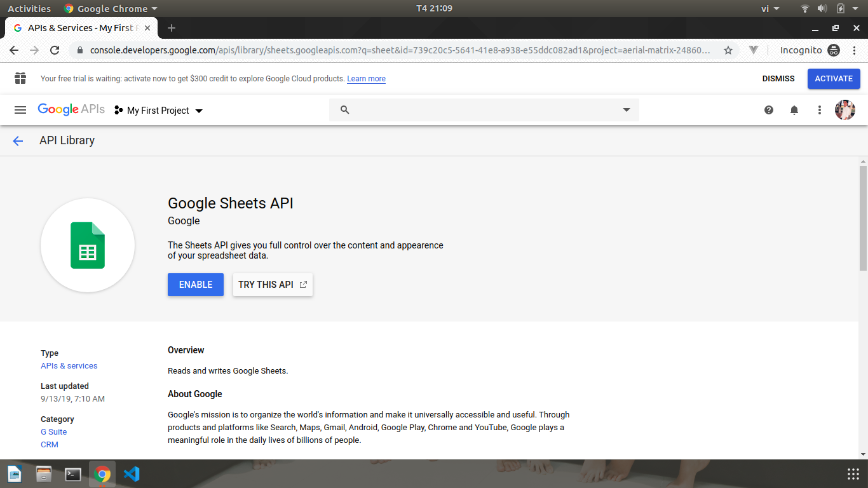Open the three-dot settings menu
The width and height of the screenshot is (868, 488).
pyautogui.click(x=820, y=110)
